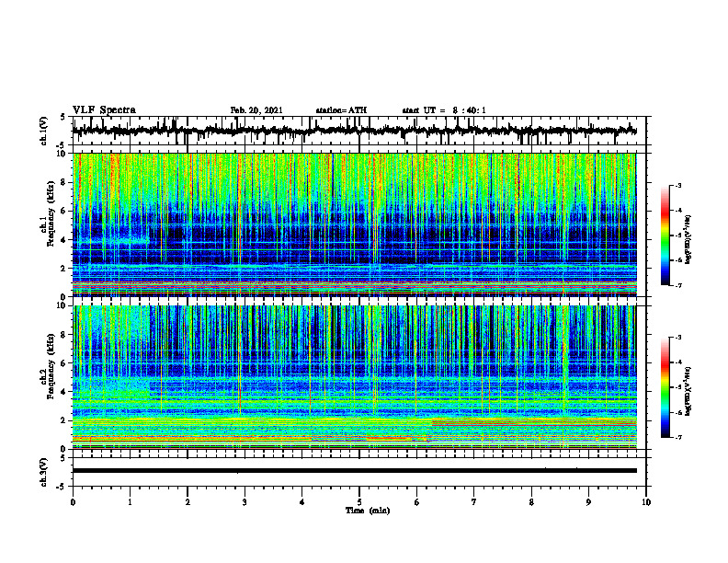The width and height of the screenshot is (728, 563).
Task: Click the "-7" tick on ch.1 colorbar
Action: click(x=677, y=285)
